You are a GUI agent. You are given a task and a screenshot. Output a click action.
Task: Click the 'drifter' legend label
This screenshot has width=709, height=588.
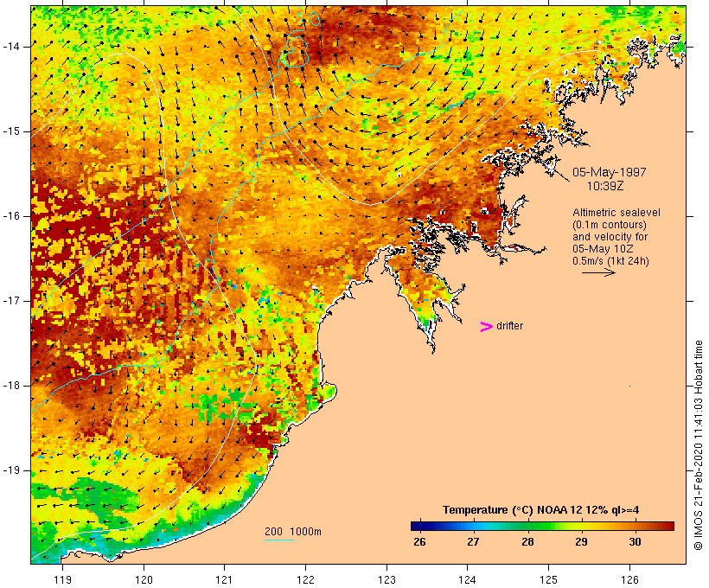pyautogui.click(x=509, y=326)
